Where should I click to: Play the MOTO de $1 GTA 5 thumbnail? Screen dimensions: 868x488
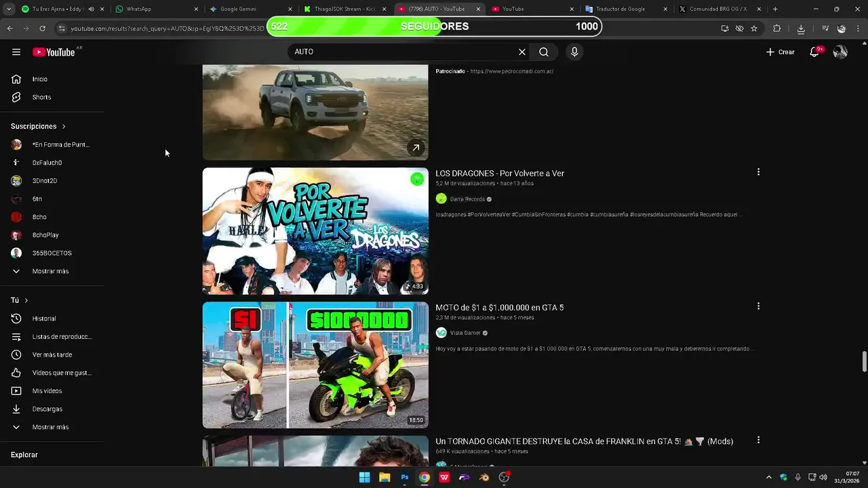pos(315,365)
